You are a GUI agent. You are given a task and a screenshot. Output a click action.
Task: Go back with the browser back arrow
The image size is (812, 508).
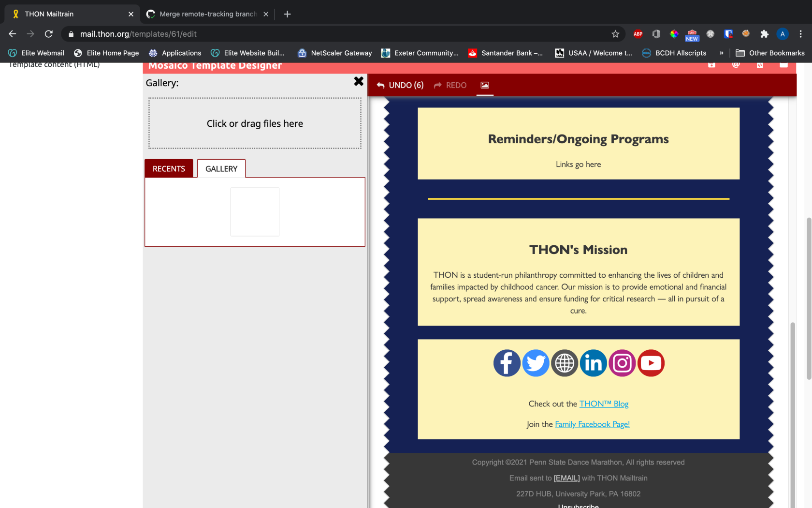pos(13,34)
